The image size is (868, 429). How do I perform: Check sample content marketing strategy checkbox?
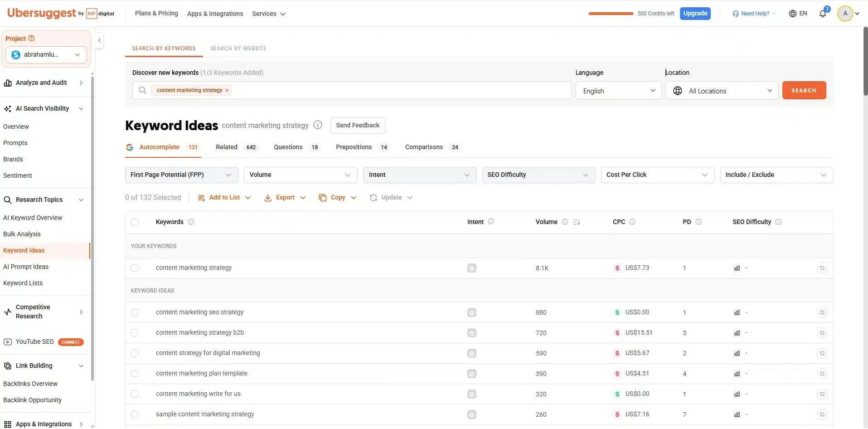tap(135, 414)
